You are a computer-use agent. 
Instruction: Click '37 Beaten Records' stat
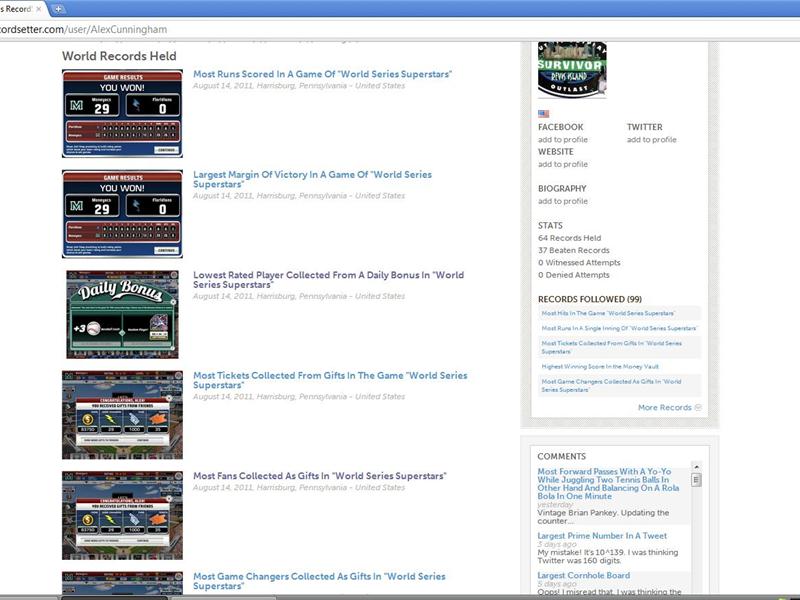573,250
